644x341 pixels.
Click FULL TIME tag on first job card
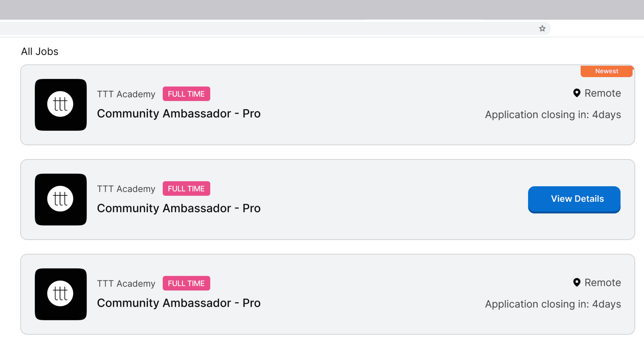[186, 94]
